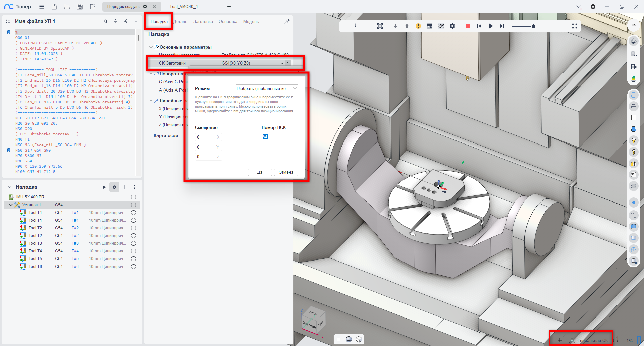Click the pin icon in properties panel
The image size is (644, 346).
tap(287, 21)
